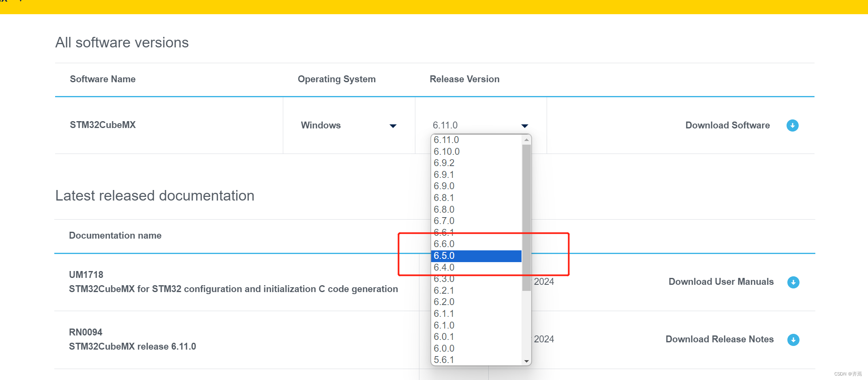Choose version 6.9.1 from the list
The width and height of the screenshot is (868, 380).
477,175
